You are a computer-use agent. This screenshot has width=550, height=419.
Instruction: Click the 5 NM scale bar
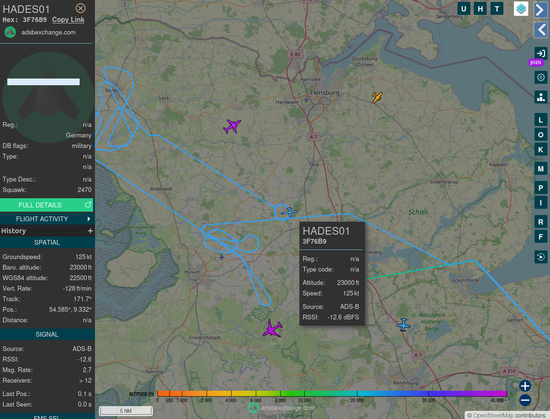[126, 411]
